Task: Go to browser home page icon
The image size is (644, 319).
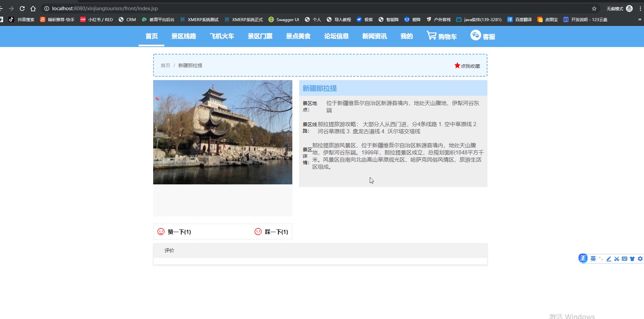Action: click(x=33, y=9)
